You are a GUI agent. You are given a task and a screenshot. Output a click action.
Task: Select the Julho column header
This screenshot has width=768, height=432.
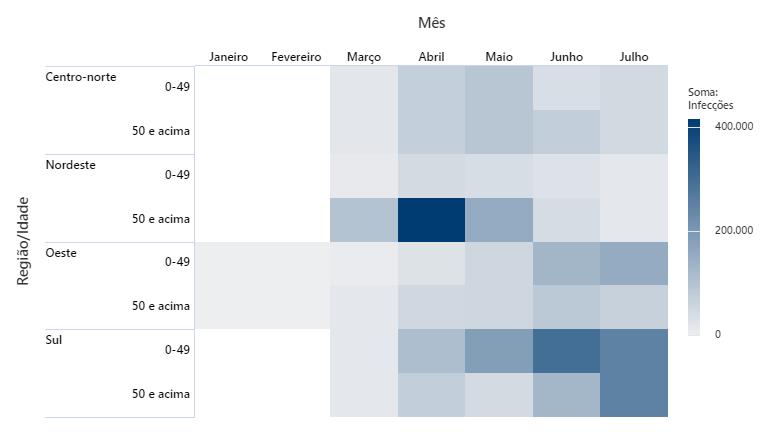634,57
